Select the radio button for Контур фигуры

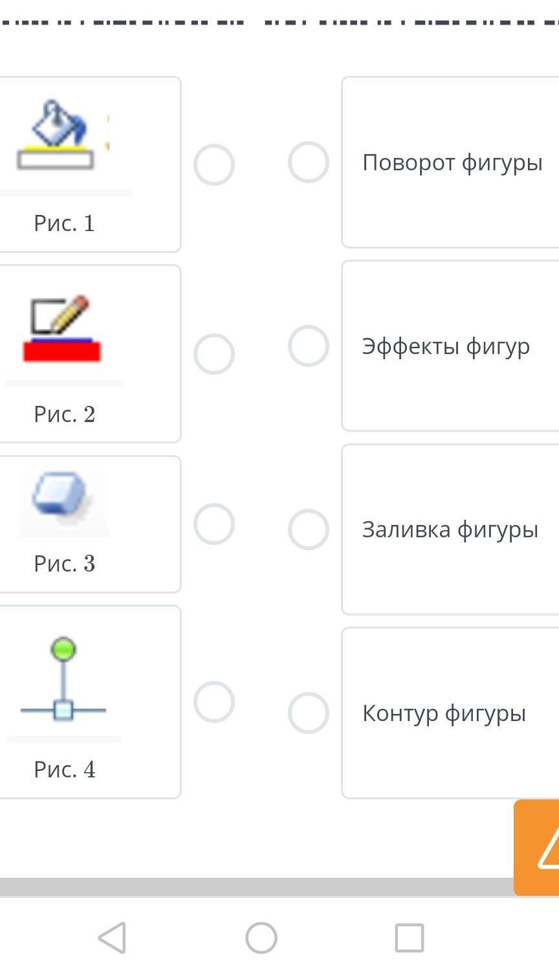pyautogui.click(x=309, y=713)
